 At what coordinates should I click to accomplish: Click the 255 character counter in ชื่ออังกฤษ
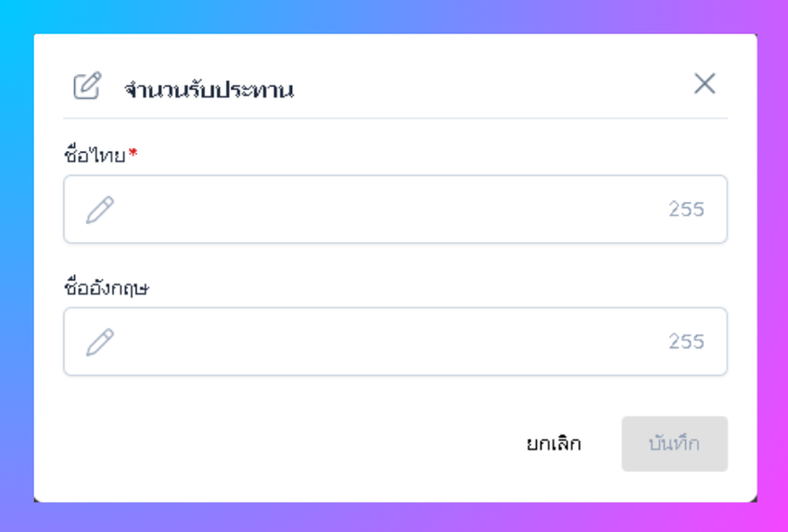click(686, 342)
